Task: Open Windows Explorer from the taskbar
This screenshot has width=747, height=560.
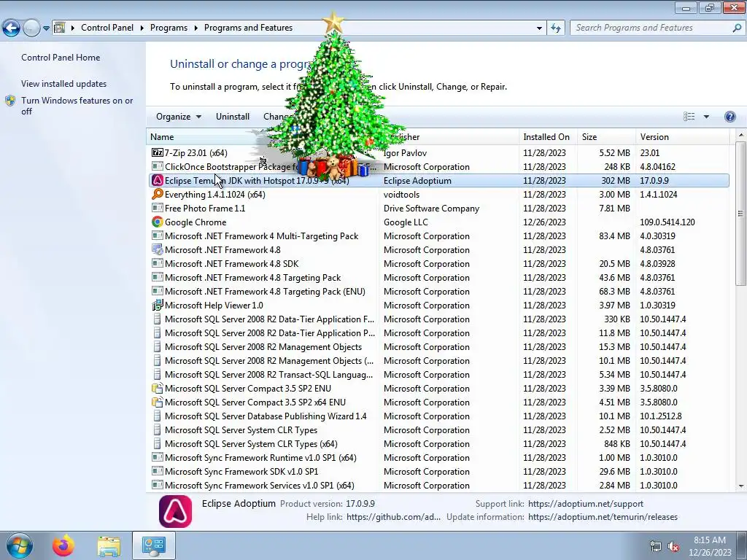Action: click(x=109, y=545)
